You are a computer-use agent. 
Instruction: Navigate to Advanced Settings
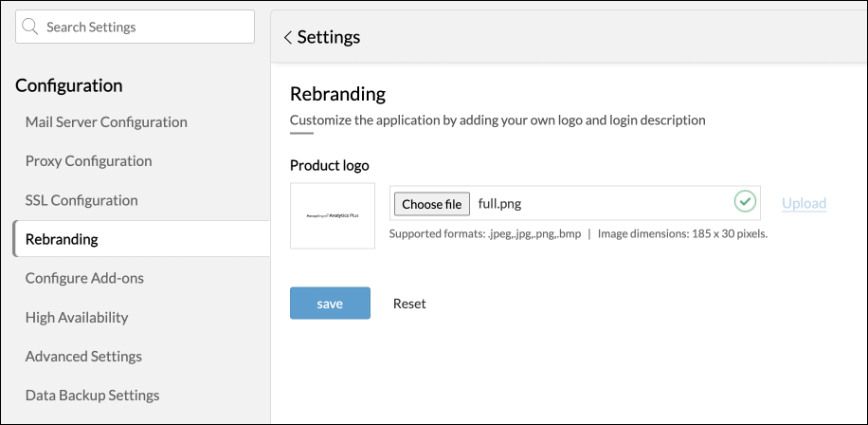[x=83, y=356]
